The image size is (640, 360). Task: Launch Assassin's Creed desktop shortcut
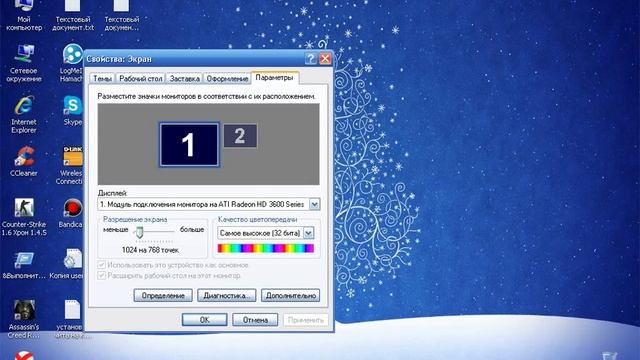tap(24, 320)
